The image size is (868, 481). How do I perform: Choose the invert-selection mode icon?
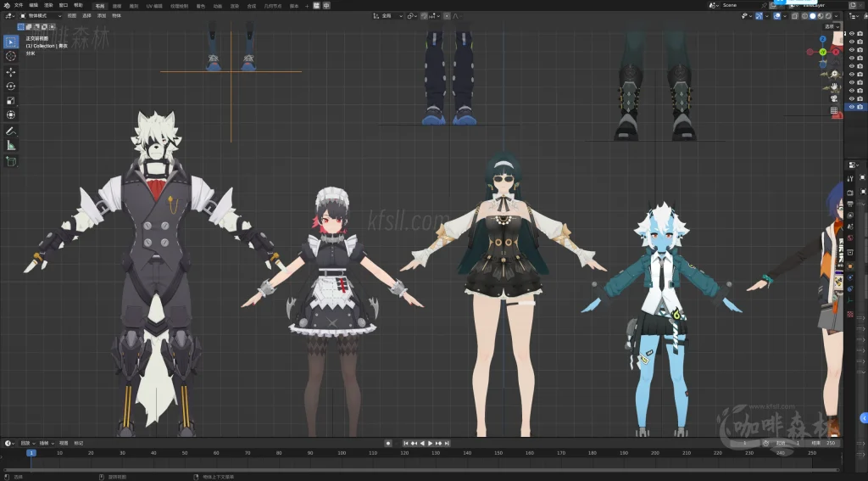tap(44, 26)
